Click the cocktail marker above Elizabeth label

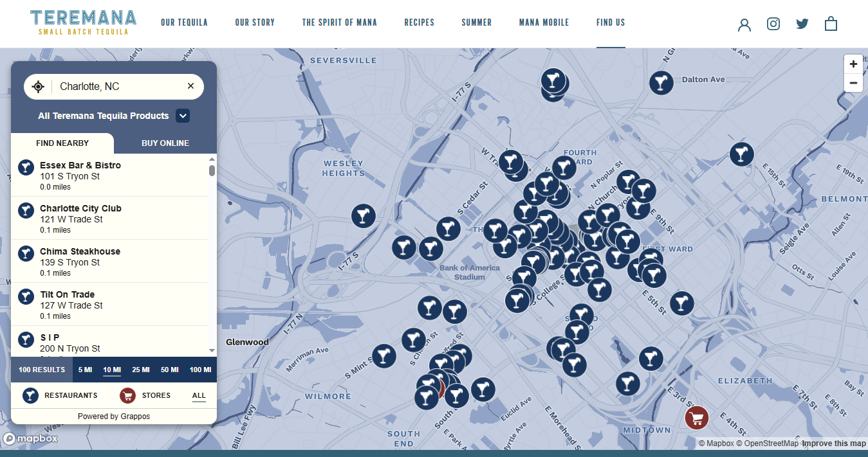pyautogui.click(x=651, y=358)
